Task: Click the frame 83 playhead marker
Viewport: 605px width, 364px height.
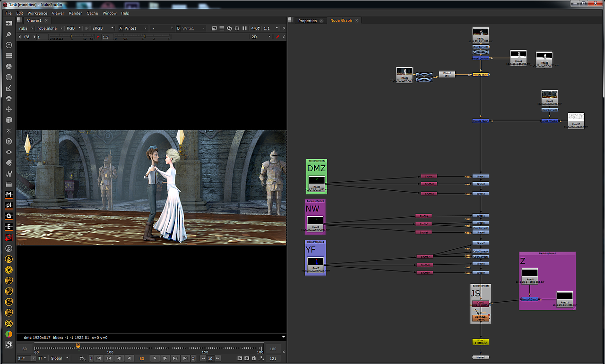Action: (x=78, y=347)
